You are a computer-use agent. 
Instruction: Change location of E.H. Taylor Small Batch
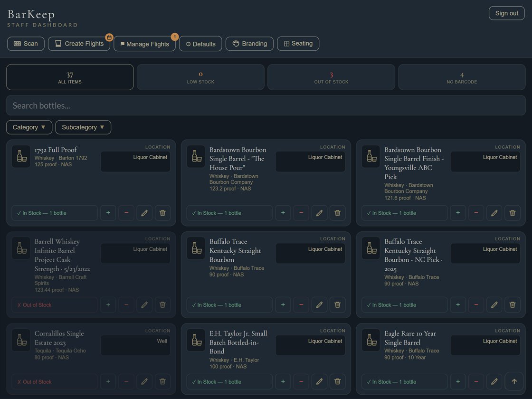(x=311, y=345)
